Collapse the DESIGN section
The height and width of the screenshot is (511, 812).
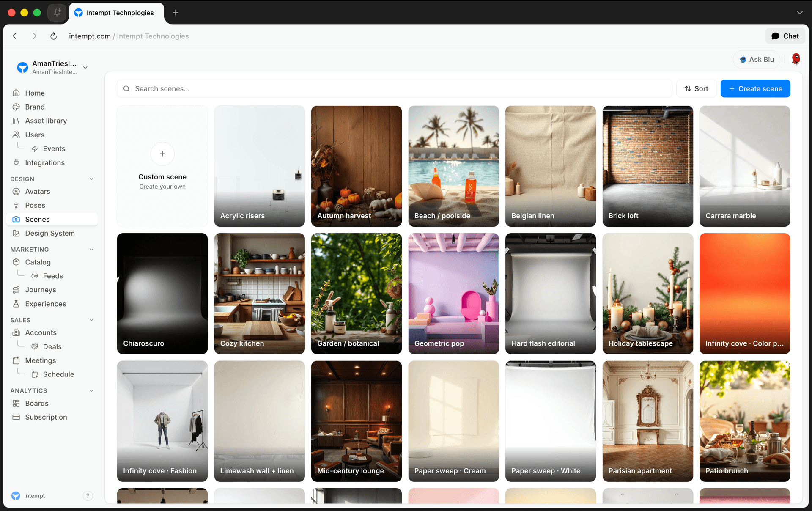coord(91,179)
